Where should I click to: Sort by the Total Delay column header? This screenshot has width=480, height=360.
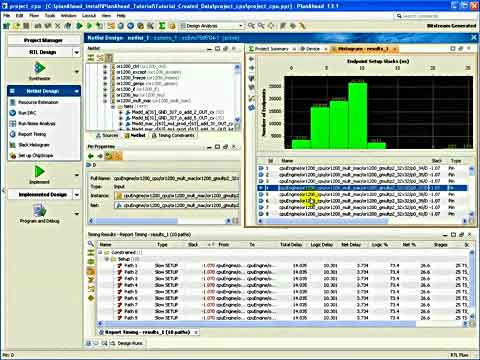click(x=291, y=245)
